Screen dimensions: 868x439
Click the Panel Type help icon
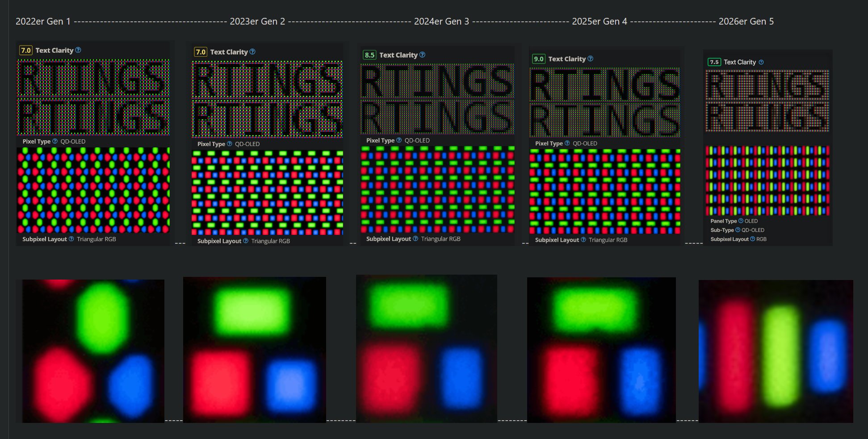(x=741, y=221)
